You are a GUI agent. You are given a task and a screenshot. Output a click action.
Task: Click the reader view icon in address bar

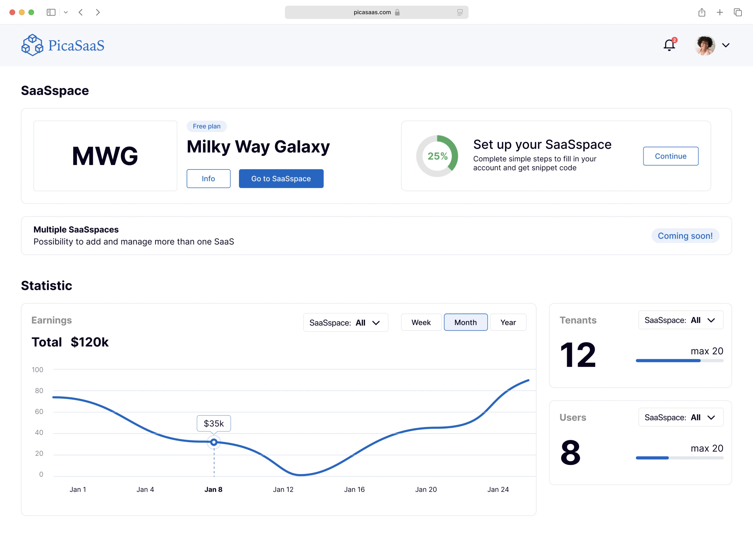pyautogui.click(x=460, y=13)
